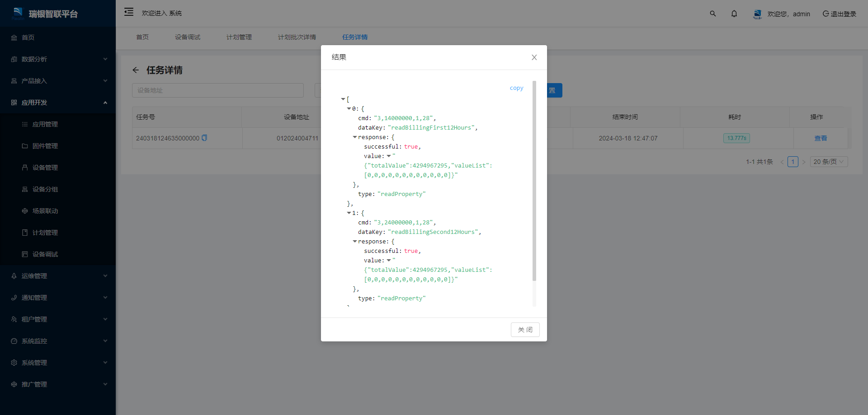The width and height of the screenshot is (868, 415).
Task: Click device address 012024004711 cell
Action: tap(297, 138)
